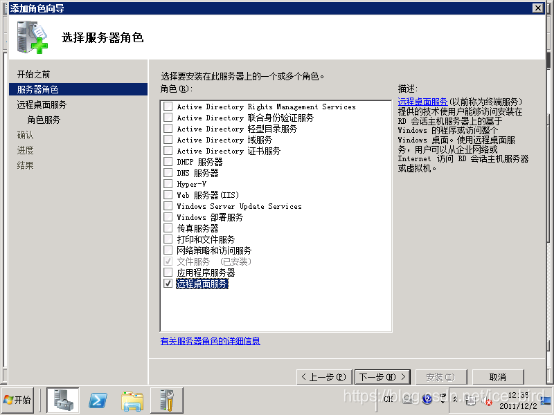Click 取消 cancel button
Viewport: 554px width, 415px height.
[x=497, y=377]
